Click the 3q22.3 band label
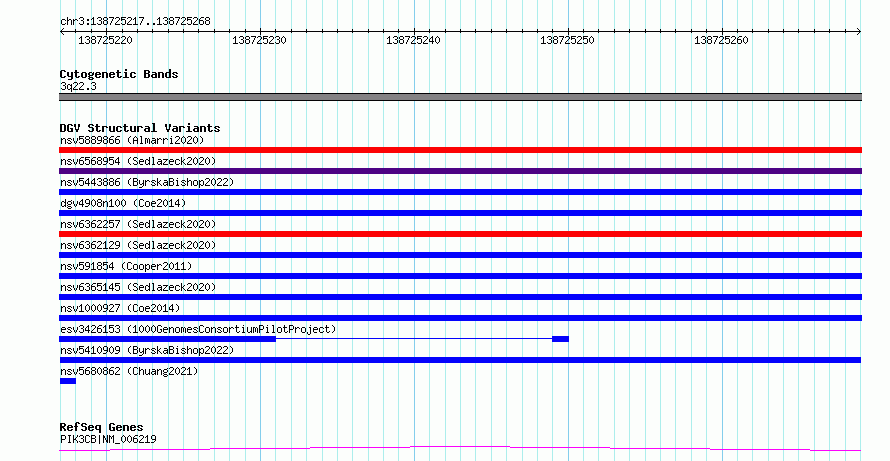This screenshot has height=461, width=890. click(x=78, y=86)
